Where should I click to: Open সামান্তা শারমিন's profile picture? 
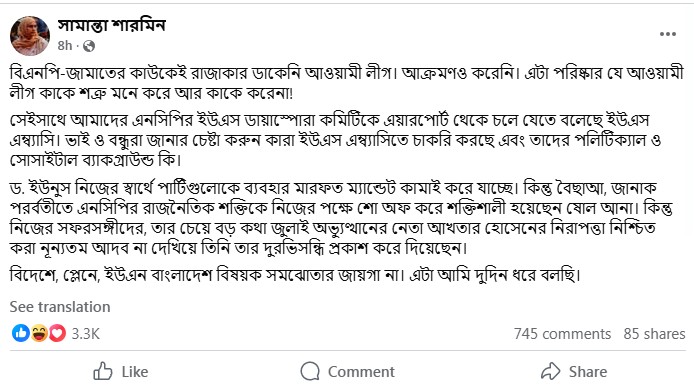click(x=30, y=35)
